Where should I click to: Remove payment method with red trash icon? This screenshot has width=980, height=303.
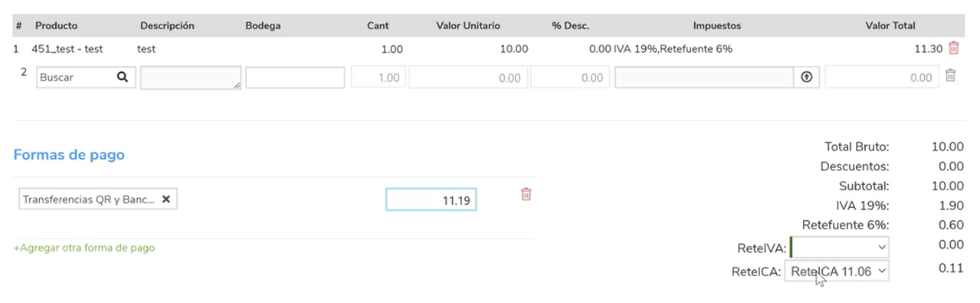pos(526,194)
